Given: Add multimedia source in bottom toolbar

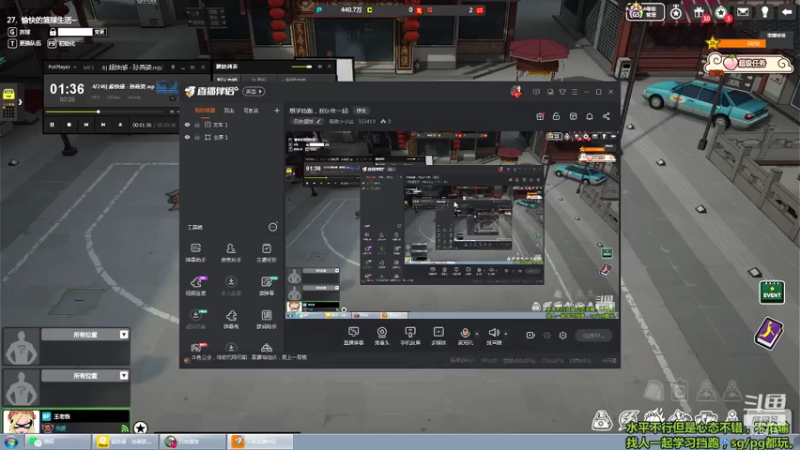Looking at the screenshot, I should (438, 336).
